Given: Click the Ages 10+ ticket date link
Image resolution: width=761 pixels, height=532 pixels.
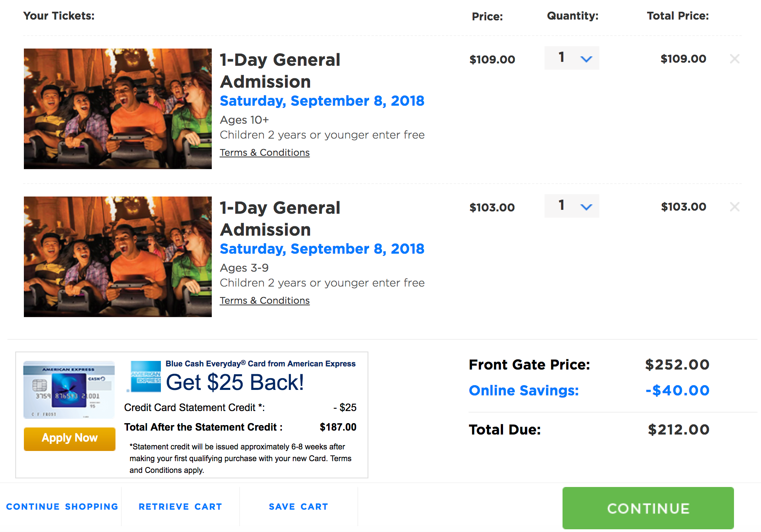Looking at the screenshot, I should (322, 101).
